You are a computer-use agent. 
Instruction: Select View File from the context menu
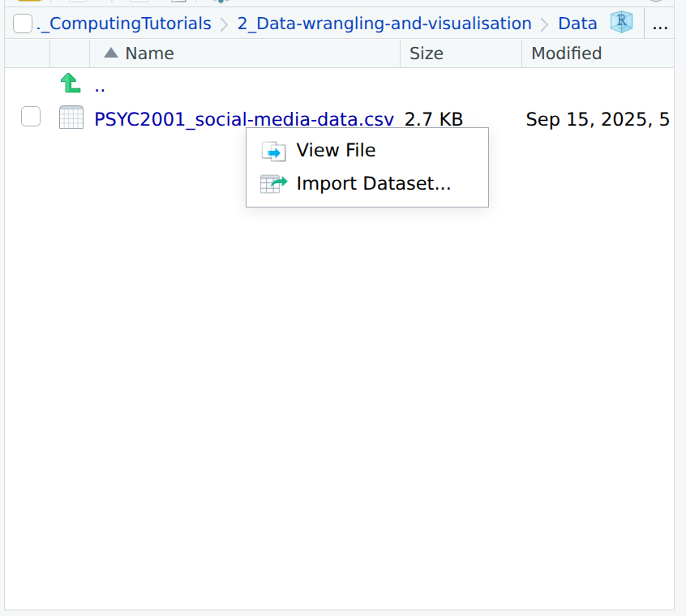(337, 150)
